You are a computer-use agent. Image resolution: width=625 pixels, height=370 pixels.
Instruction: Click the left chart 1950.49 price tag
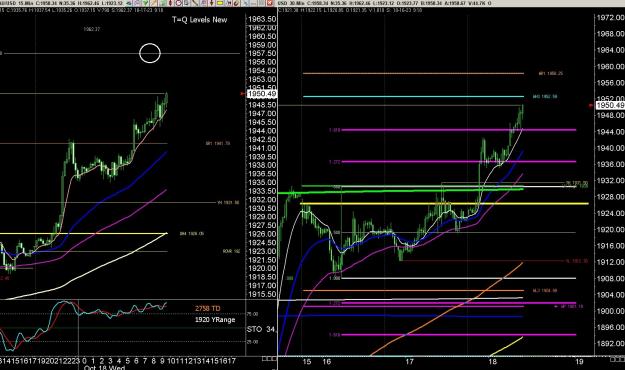261,94
